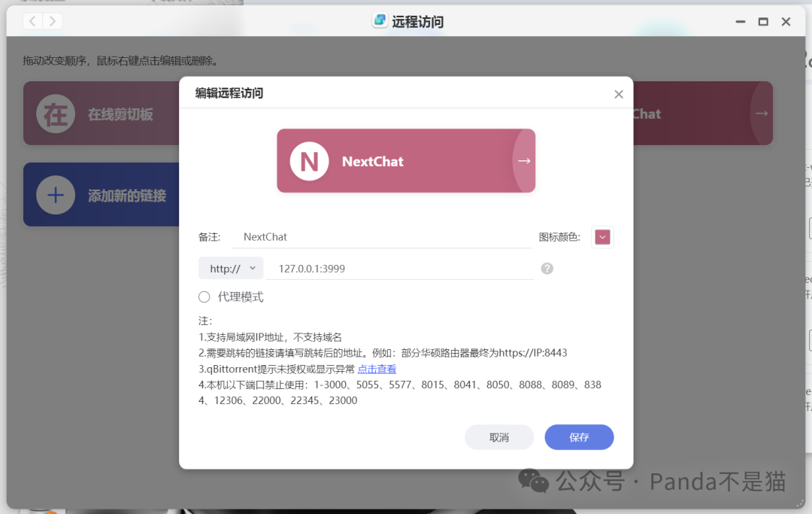Click the 远程访问 app icon in the title bar
Screen dimensions: 812x514
(x=379, y=21)
